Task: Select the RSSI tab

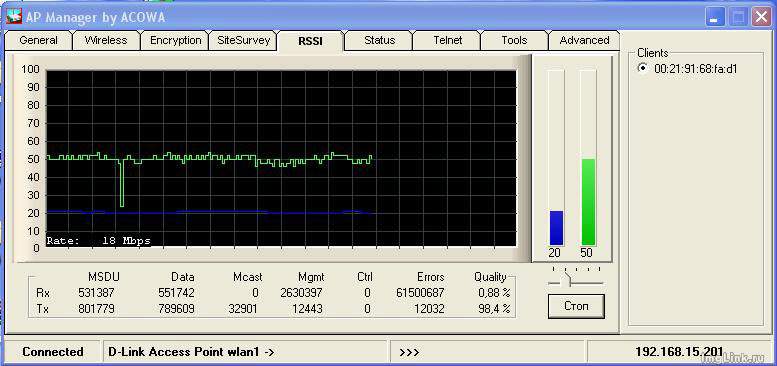Action: click(311, 41)
